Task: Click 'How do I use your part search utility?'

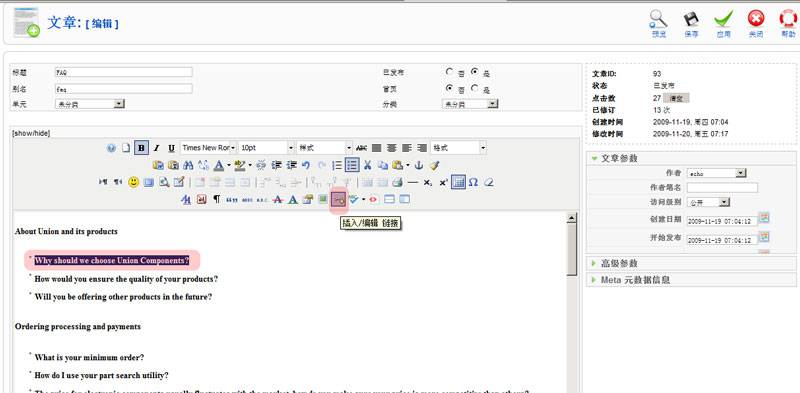Action: 102,375
